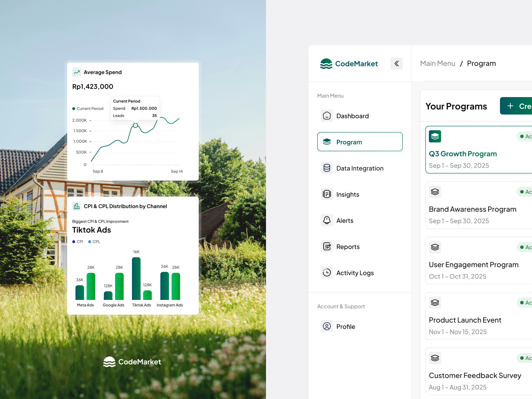The image size is (532, 399).
Task: Select the Dashboard icon in sidebar
Action: pyautogui.click(x=327, y=116)
